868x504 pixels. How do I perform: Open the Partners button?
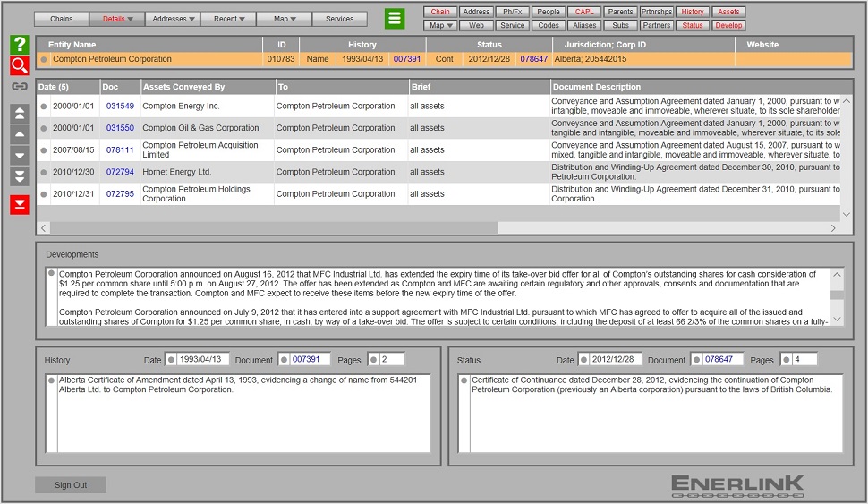[x=657, y=25]
